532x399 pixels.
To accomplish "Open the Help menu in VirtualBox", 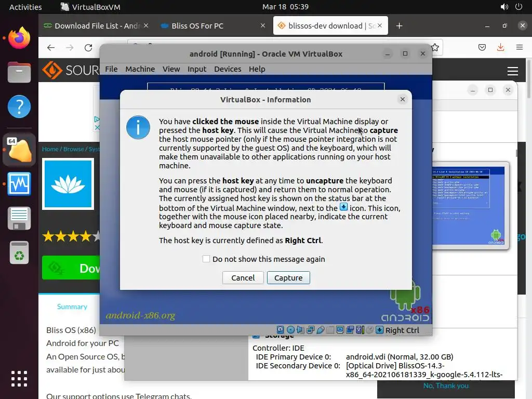I will [x=257, y=69].
